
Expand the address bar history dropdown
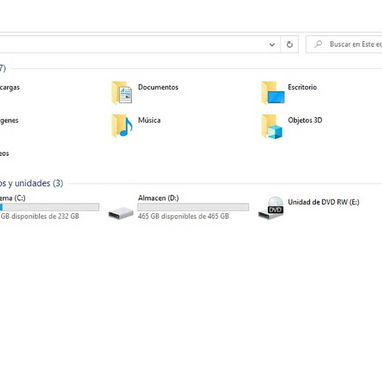(272, 44)
